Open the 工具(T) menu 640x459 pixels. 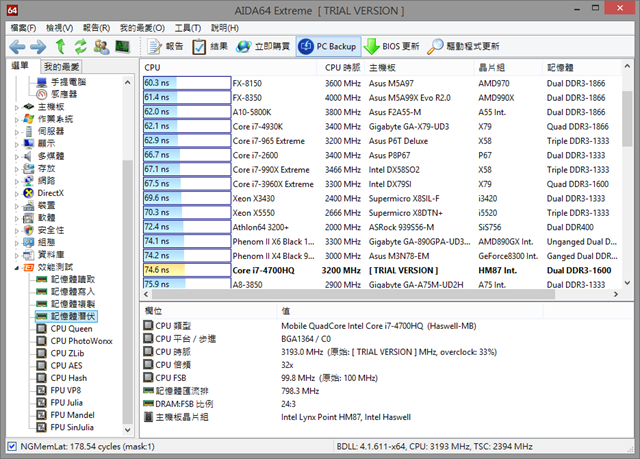coord(188,28)
